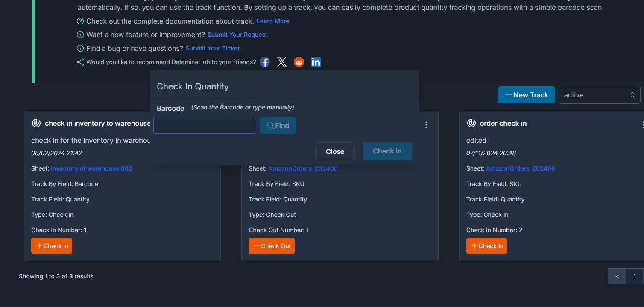Click the 'edited' description text
The width and height of the screenshot is (644, 307).
coord(476,140)
